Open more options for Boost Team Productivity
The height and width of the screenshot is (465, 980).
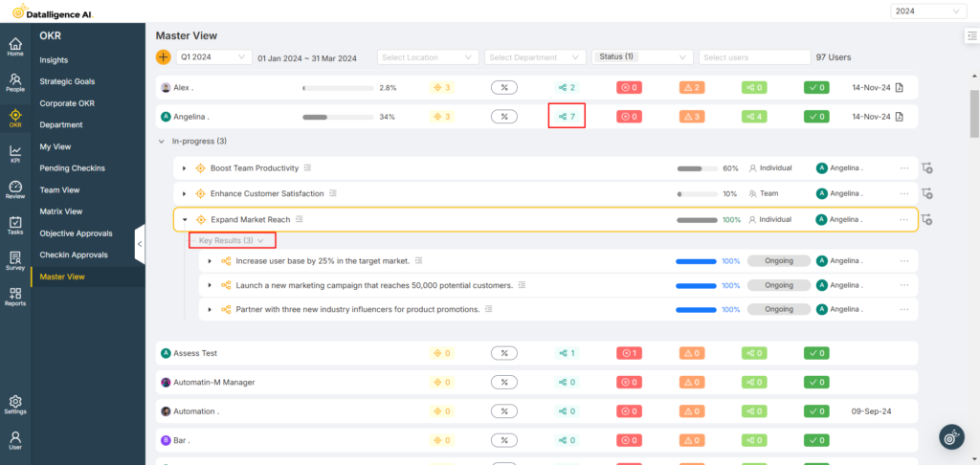click(903, 168)
